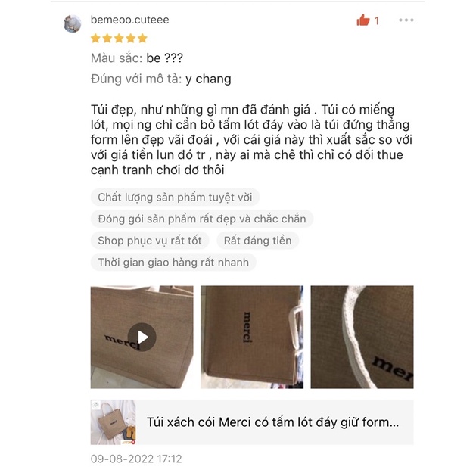Open product link Túi xách cói Merci
Viewport: 476px width, 476px height.
tap(272, 422)
